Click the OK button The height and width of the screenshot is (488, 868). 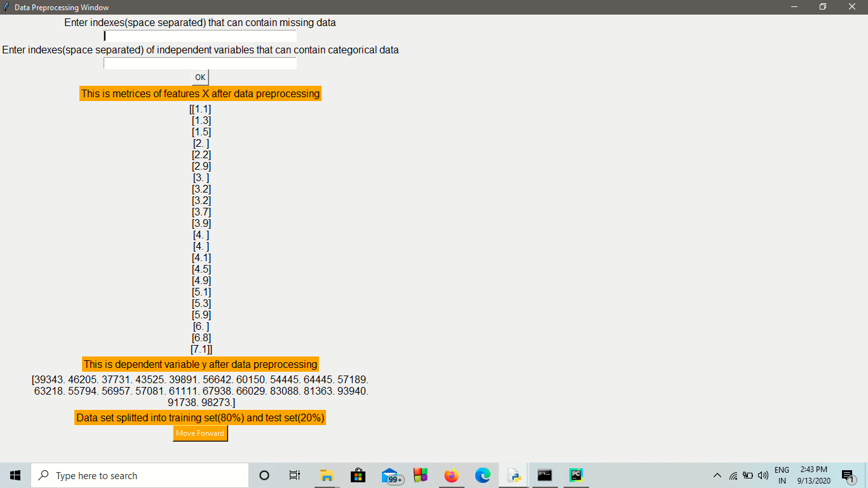point(200,78)
